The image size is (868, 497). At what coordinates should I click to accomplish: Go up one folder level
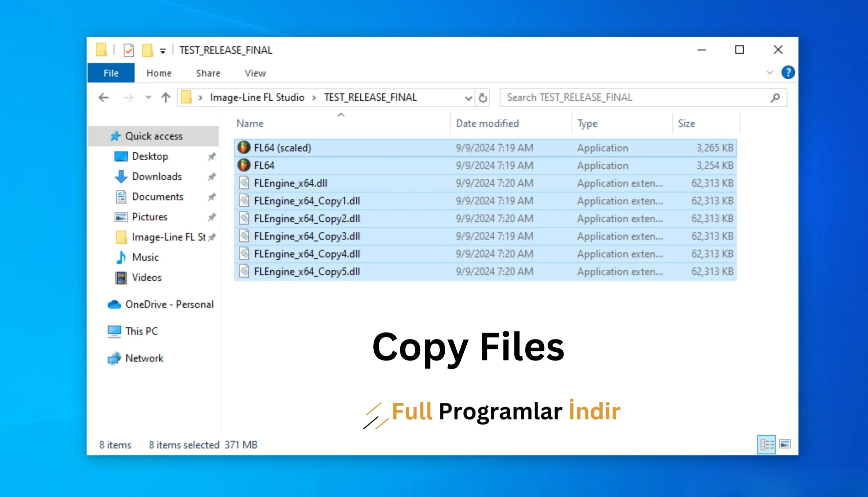166,98
